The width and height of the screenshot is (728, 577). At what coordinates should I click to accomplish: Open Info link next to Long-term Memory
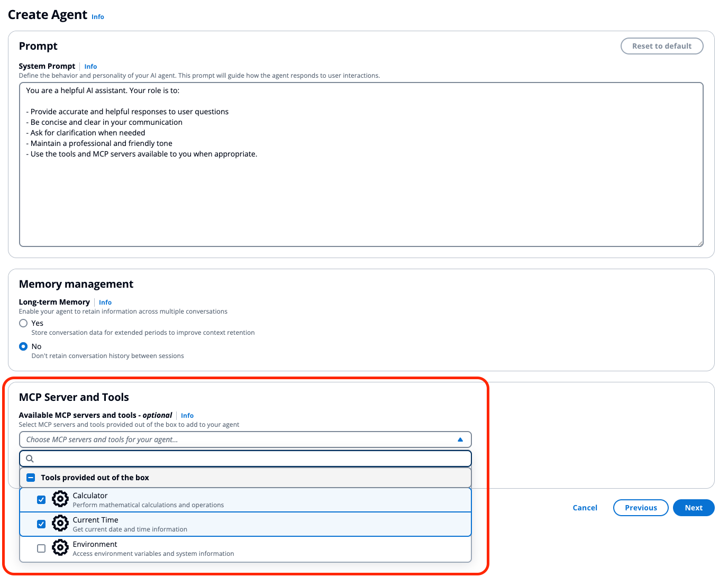point(105,303)
